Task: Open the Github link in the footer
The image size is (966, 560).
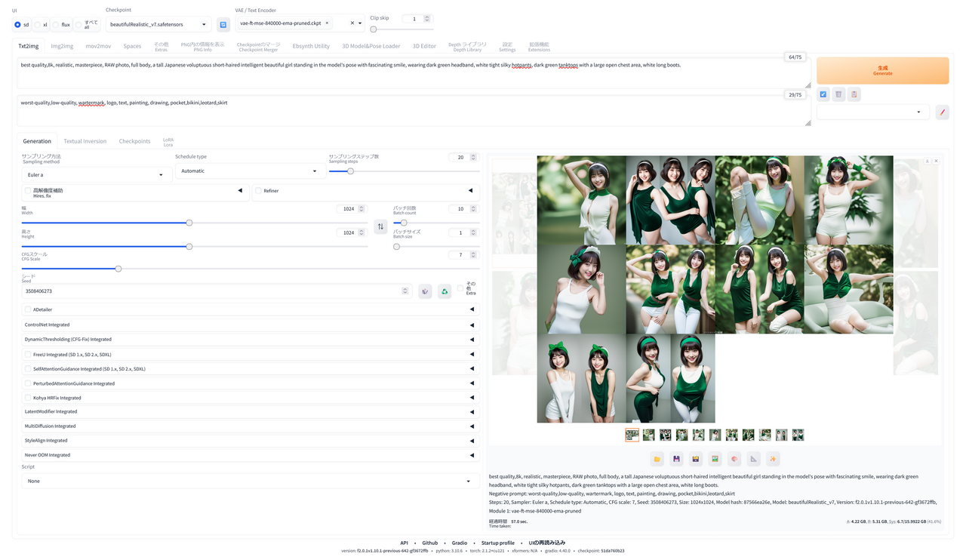Action: pyautogui.click(x=429, y=542)
